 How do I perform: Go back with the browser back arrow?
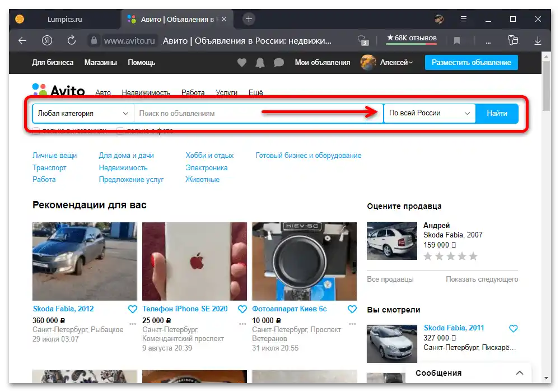[x=22, y=41]
